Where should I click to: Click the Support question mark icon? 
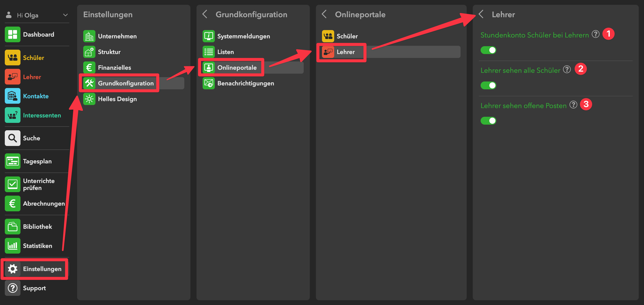[x=12, y=288]
